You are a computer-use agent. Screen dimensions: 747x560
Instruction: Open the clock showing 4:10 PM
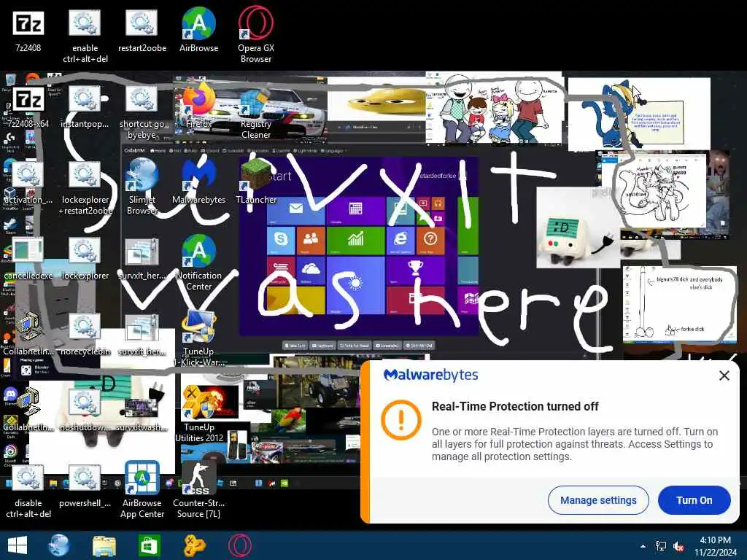tap(715, 546)
